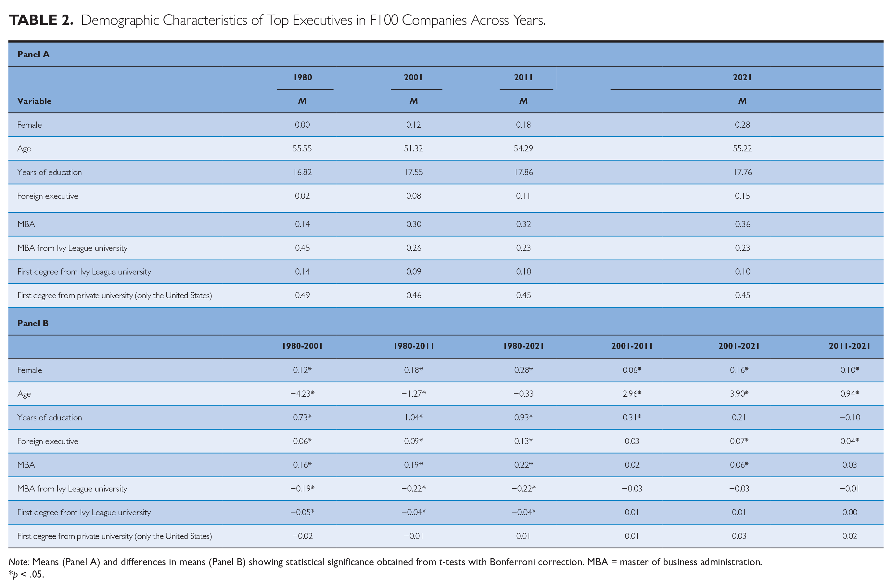Click the Female row label in Panel A
The height and width of the screenshot is (588, 892).
click(29, 125)
